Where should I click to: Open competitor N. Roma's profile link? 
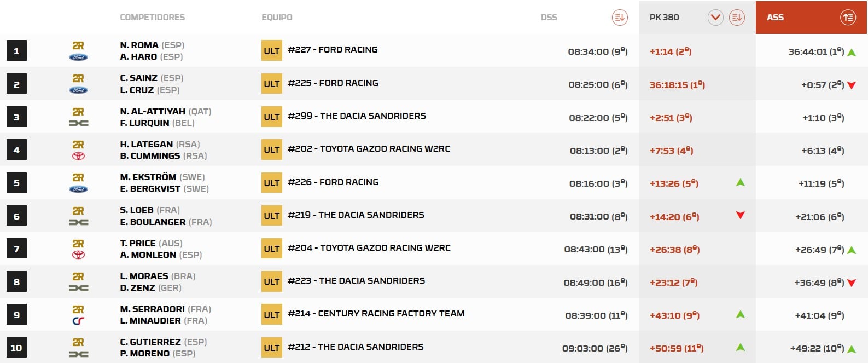139,45
